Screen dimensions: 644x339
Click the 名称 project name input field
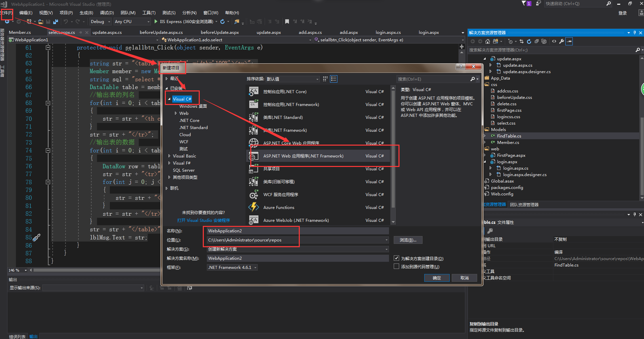tap(297, 231)
